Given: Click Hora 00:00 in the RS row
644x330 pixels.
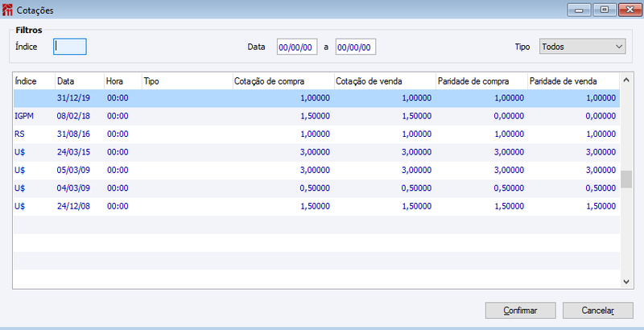Looking at the screenshot, I should [x=118, y=134].
